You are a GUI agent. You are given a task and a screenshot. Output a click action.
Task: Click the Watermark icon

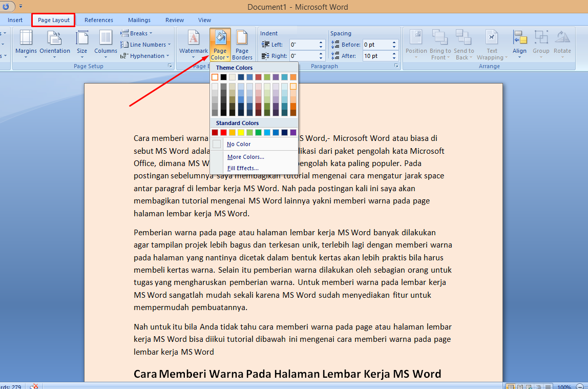(194, 38)
